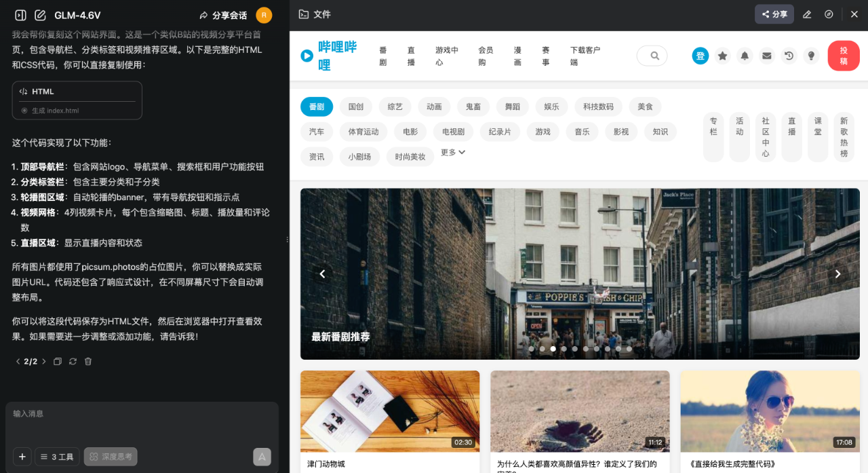The image size is (868, 473).
Task: Open watch history via the clock icon
Action: pos(789,56)
